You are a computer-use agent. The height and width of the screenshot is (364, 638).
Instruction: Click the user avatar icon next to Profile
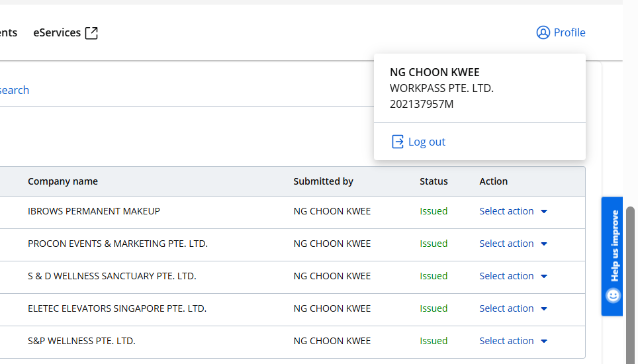pos(543,32)
